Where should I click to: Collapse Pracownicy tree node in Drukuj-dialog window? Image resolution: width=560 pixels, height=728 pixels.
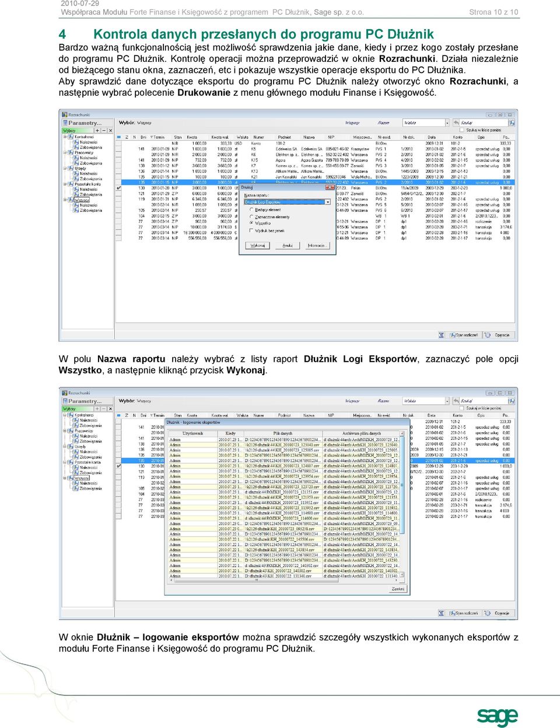[x=65, y=153]
